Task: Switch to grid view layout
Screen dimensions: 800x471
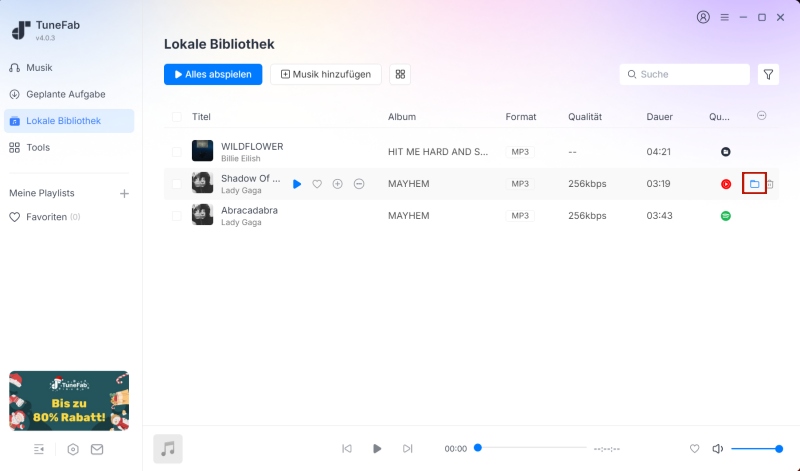Action: [x=400, y=75]
